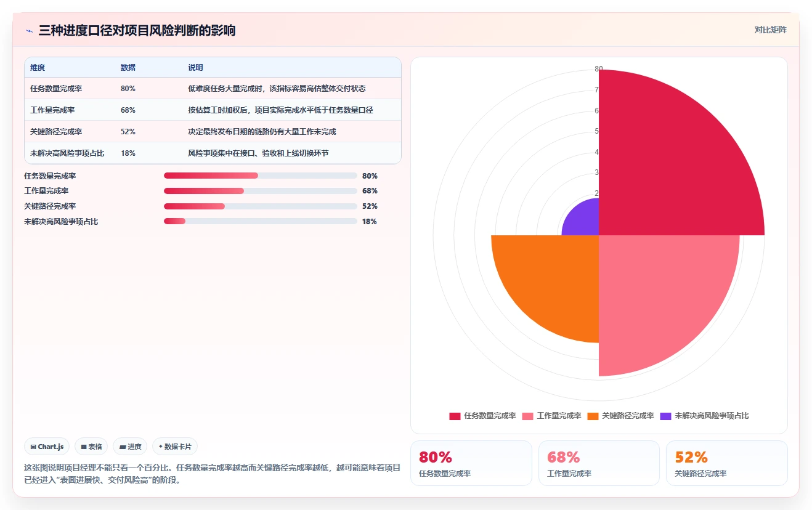Click table cell 未解决高风险事项占比
Image resolution: width=812 pixels, height=510 pixels.
pos(67,153)
